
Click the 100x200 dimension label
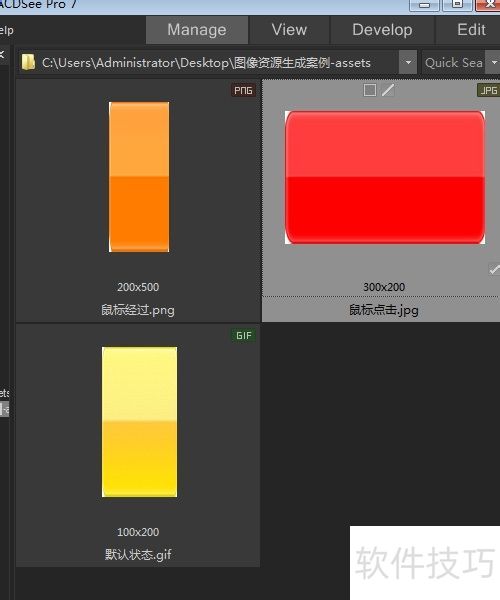coord(138,532)
